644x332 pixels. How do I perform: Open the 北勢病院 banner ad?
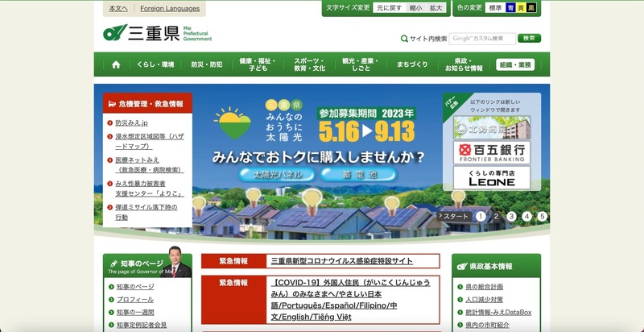click(491, 127)
